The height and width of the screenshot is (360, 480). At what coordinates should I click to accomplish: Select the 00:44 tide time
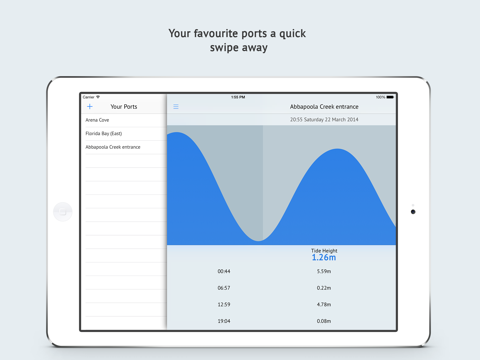(224, 271)
